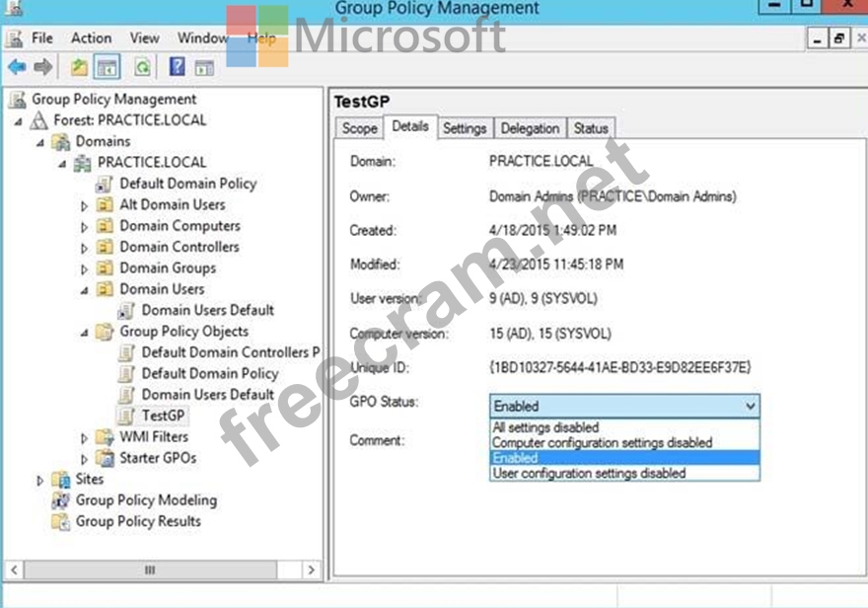Open the File menu
The width and height of the screenshot is (868, 608).
point(42,38)
